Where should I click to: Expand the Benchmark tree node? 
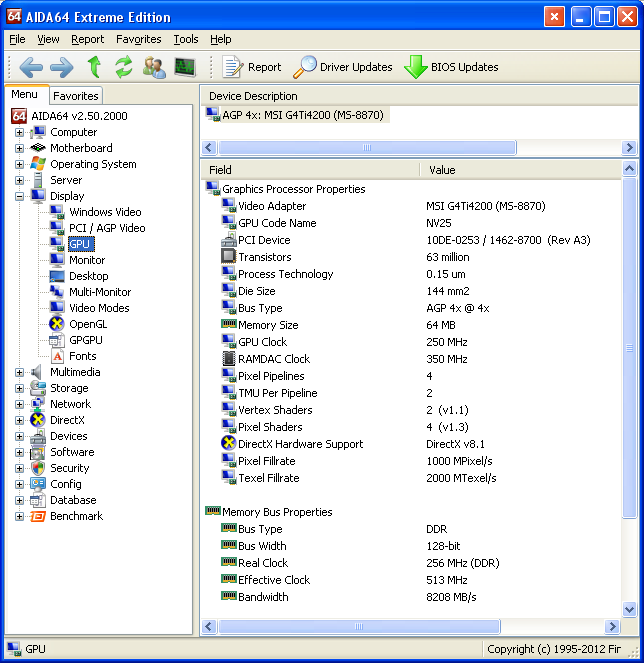pyautogui.click(x=19, y=516)
